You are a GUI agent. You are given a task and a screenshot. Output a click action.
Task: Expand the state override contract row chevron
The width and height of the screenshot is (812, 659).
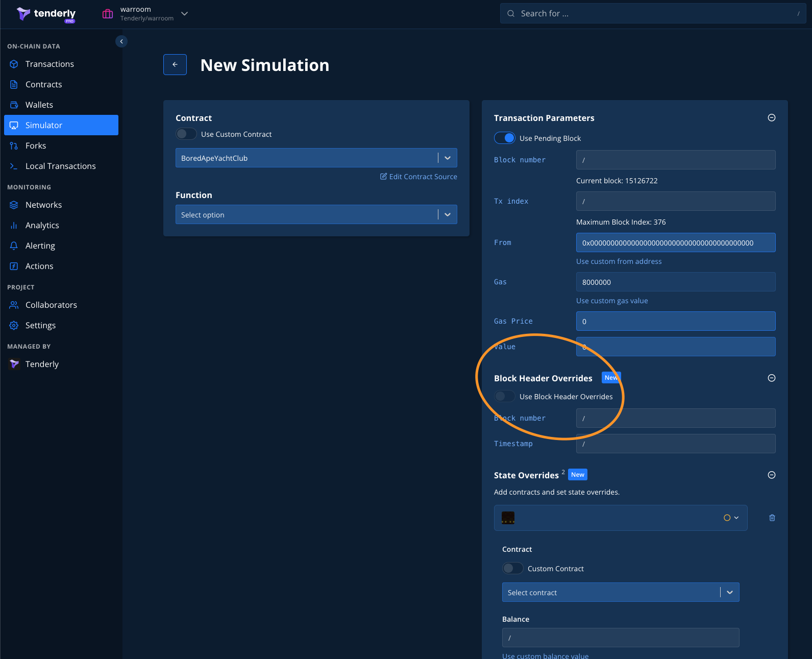736,518
